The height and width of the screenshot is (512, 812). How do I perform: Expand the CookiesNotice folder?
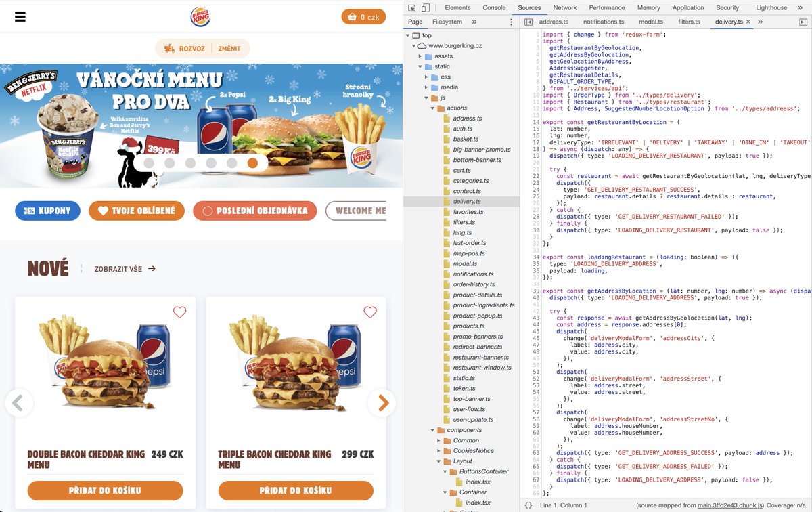tap(438, 450)
